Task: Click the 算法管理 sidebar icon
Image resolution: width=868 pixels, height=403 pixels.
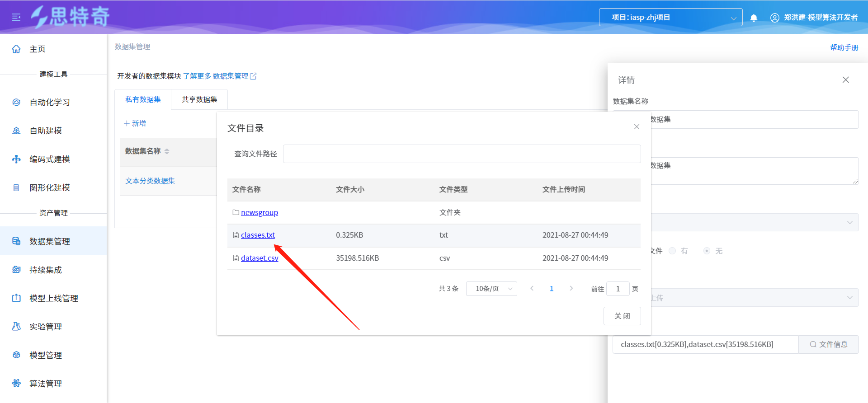Action: point(16,384)
